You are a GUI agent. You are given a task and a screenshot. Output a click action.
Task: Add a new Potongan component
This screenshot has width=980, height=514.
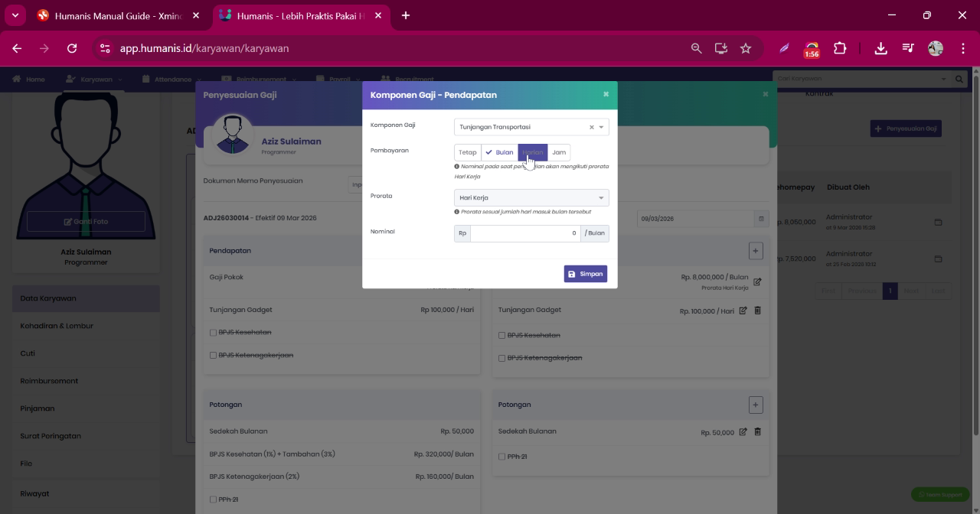[756, 405]
